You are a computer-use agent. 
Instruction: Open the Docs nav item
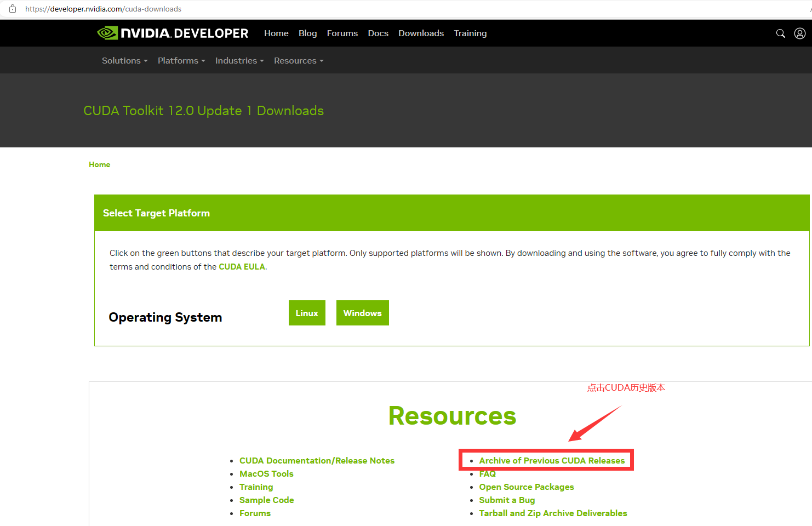[378, 33]
